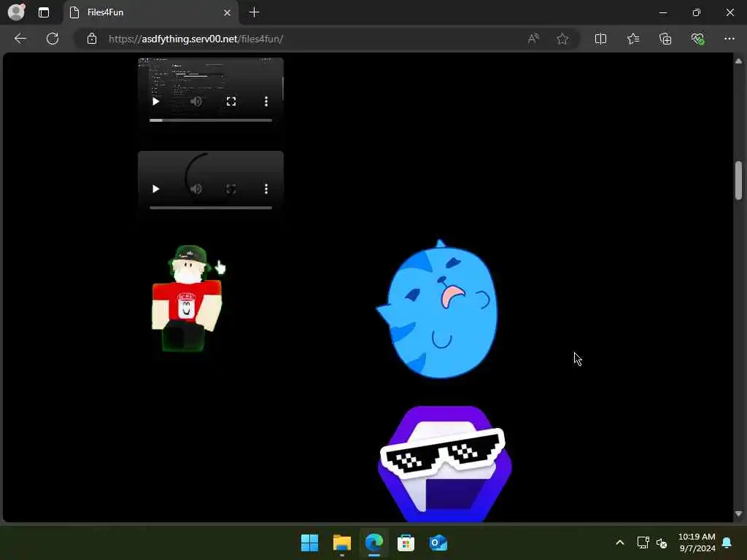Show hidden system tray icons
The height and width of the screenshot is (560, 747).
point(620,542)
